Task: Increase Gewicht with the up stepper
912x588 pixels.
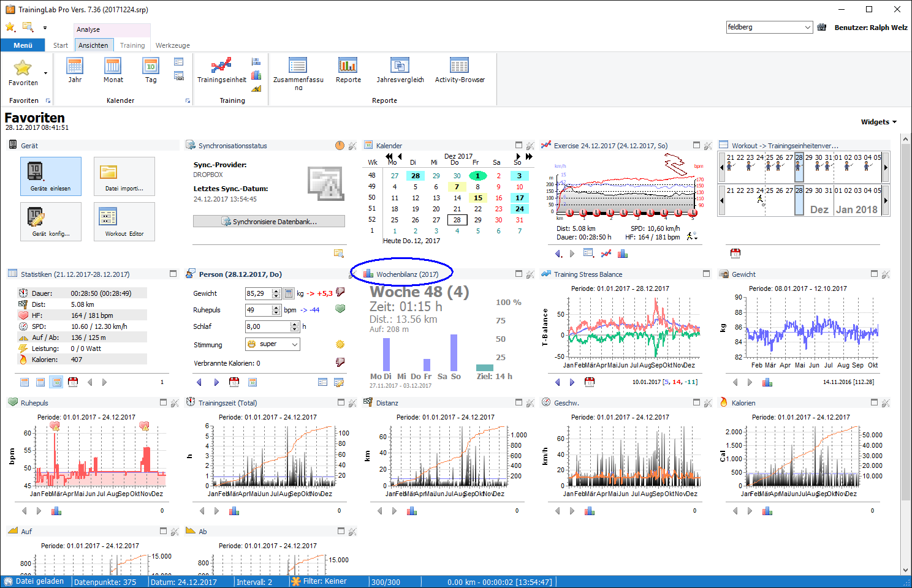Action: [x=276, y=291]
